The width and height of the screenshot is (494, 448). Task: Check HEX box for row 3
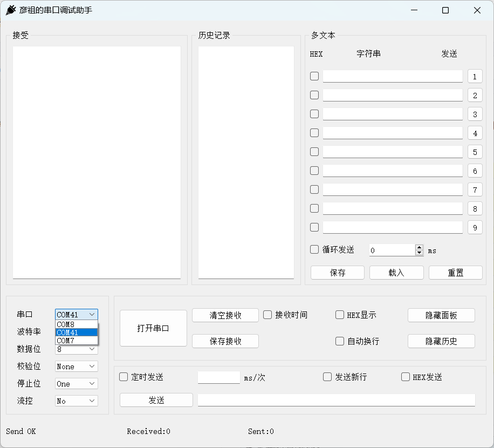coord(314,114)
